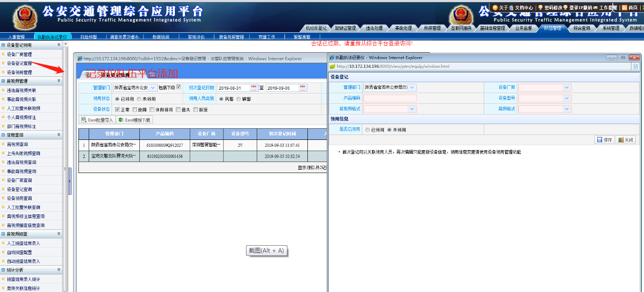Image resolution: width=644 pixels, height=292 pixels.
Task: Open 文档中心 from the top toolbar
Action: pos(524,8)
